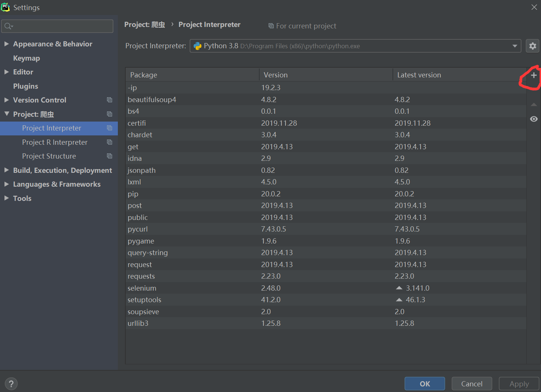This screenshot has width=541, height=392.
Task: Select the chardet package row
Action: [x=326, y=135]
